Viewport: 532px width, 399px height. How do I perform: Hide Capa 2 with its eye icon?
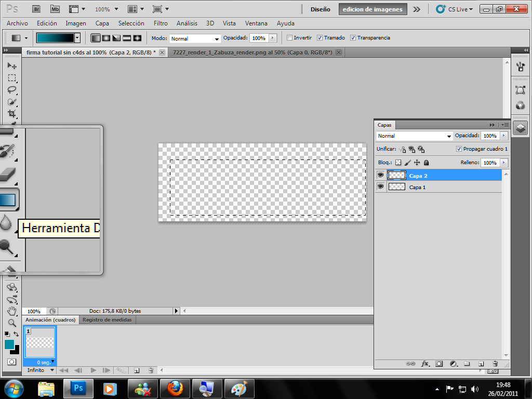click(381, 175)
